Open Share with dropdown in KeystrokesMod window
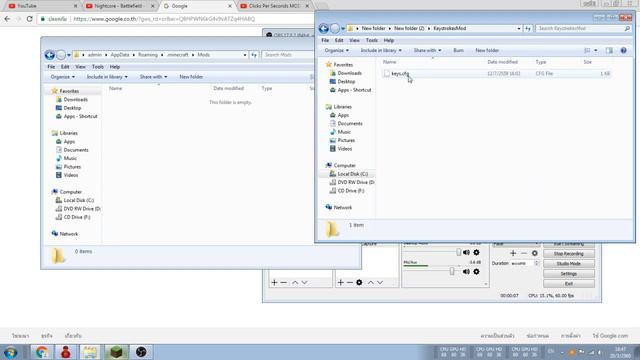The width and height of the screenshot is (640, 360). [427, 51]
